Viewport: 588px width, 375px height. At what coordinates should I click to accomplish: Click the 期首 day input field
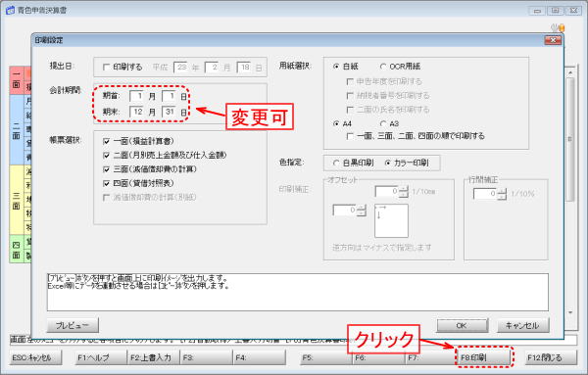pos(170,96)
